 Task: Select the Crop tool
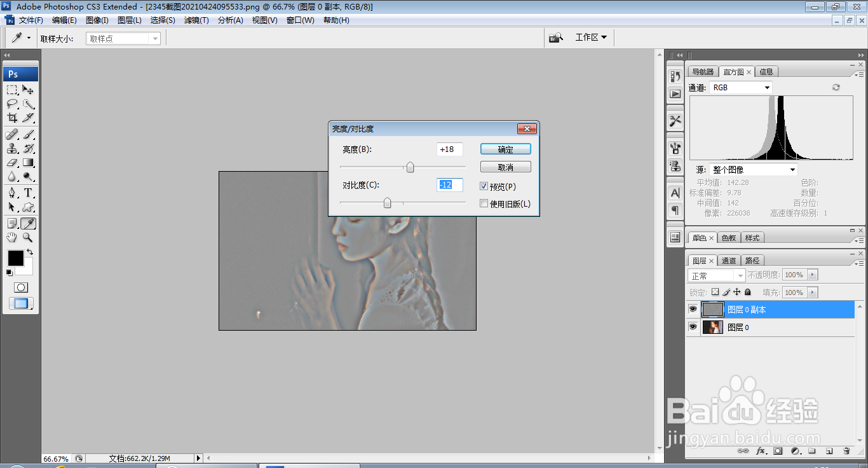[x=12, y=118]
